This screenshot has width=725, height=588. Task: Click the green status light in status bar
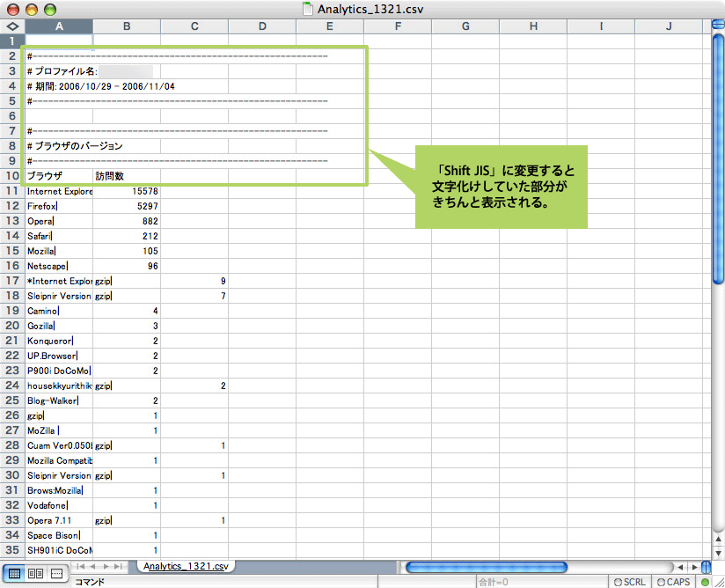[x=706, y=582]
